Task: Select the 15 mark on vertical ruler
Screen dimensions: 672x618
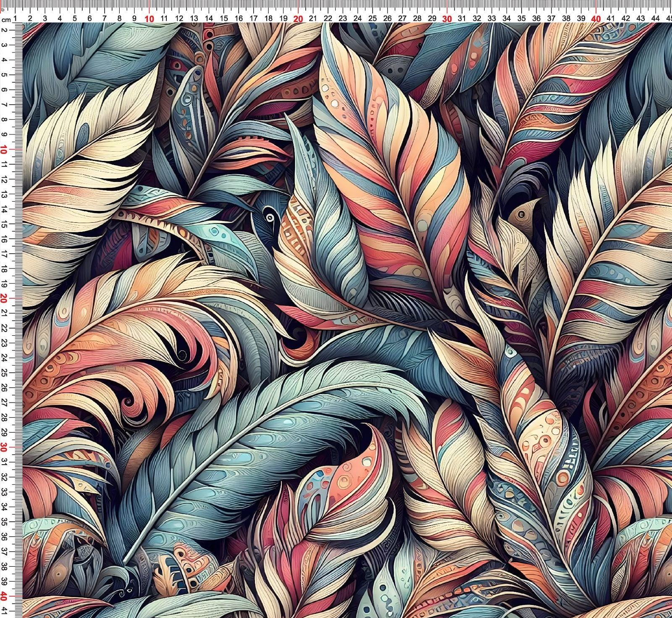Action: [5, 224]
